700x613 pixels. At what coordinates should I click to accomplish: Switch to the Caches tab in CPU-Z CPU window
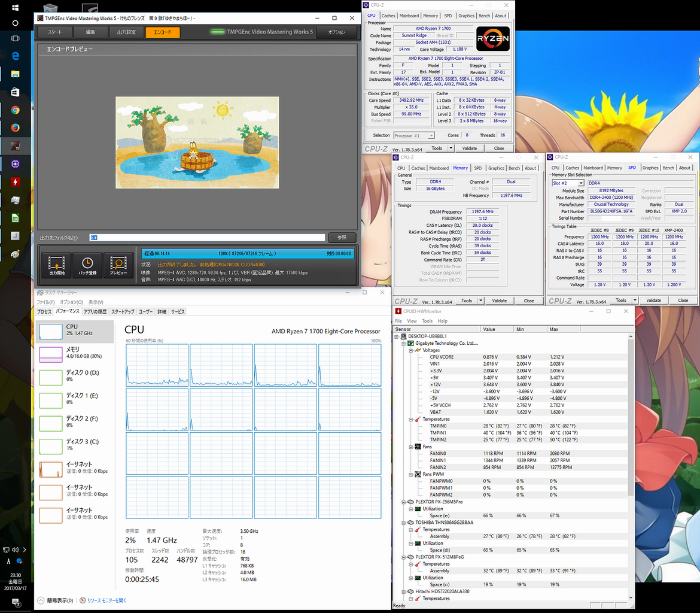388,16
